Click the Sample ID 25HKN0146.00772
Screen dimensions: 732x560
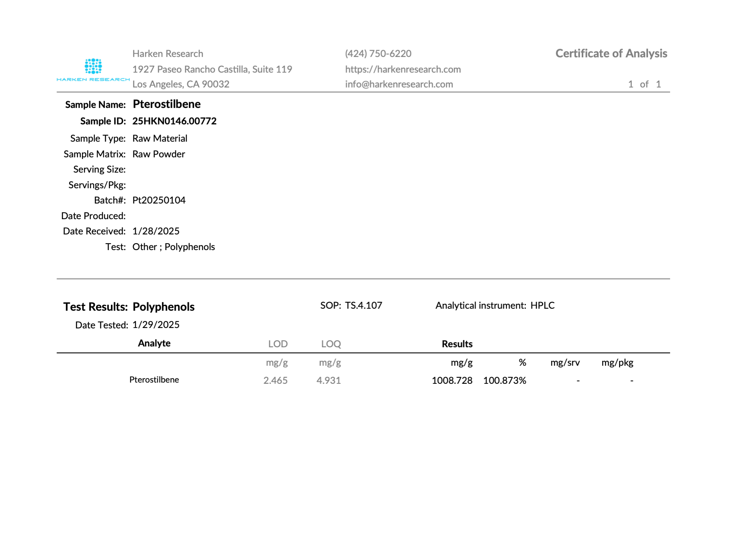coord(174,121)
